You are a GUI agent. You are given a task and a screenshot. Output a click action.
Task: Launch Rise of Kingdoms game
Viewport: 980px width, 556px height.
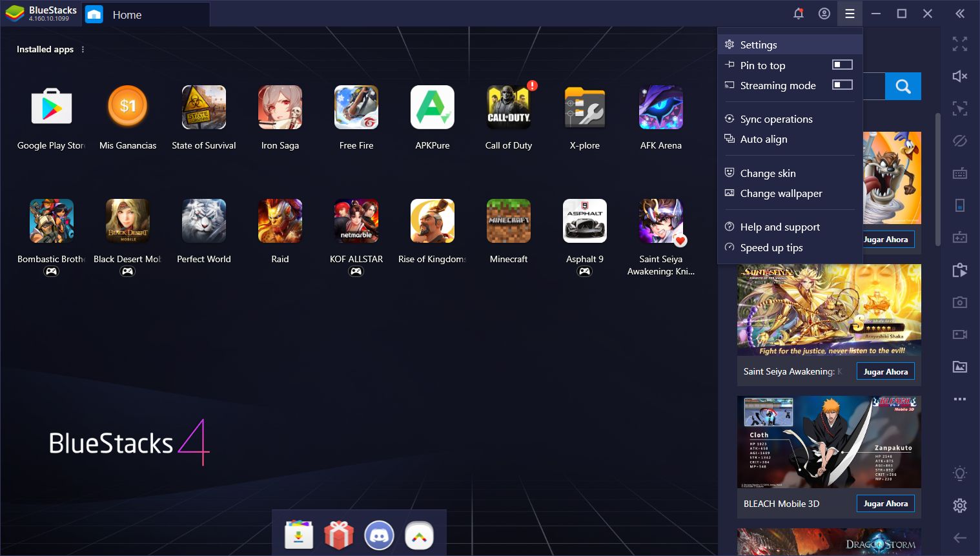click(x=433, y=221)
